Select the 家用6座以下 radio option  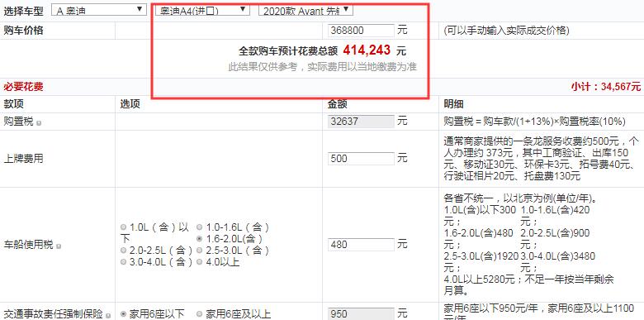(124, 314)
